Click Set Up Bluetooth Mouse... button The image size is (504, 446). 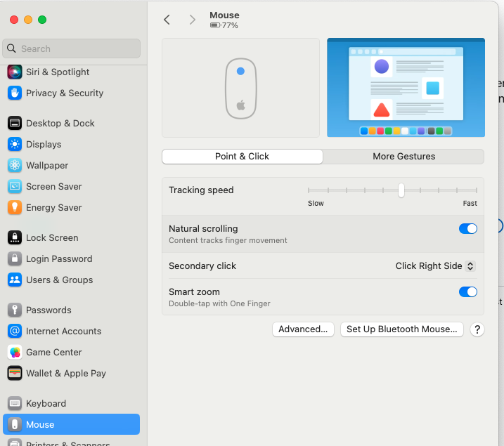click(x=402, y=329)
